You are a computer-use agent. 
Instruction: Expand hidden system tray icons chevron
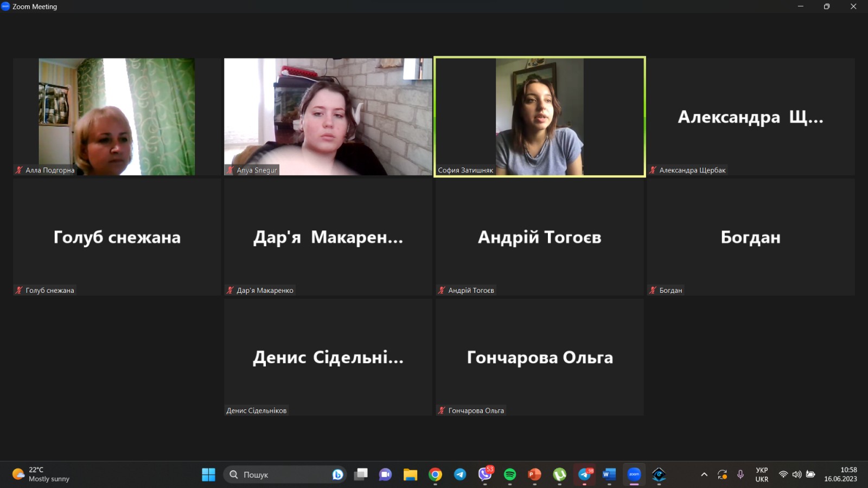coord(704,474)
